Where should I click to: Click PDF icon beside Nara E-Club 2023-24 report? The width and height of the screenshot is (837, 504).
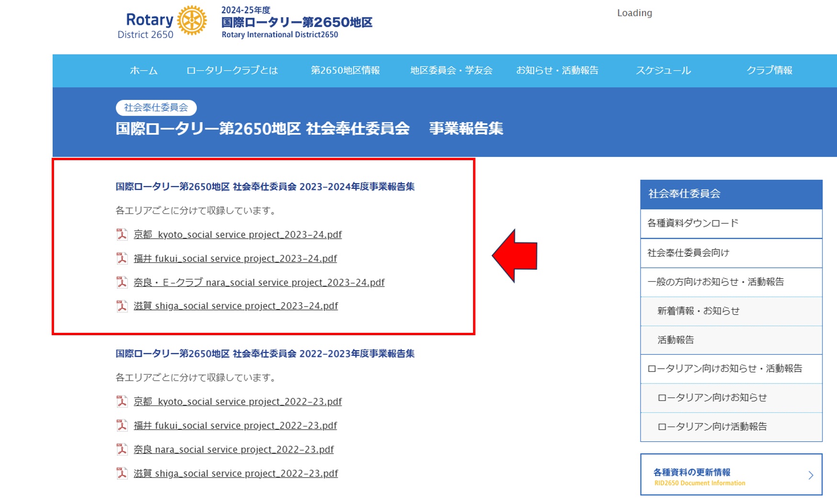pyautogui.click(x=122, y=282)
